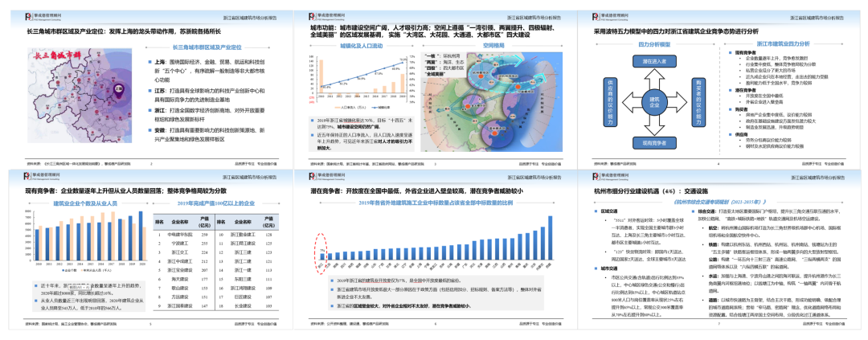Click the 供应商的议价能力 vertical box
Viewport: 868px width, 340px height.
[x=610, y=100]
